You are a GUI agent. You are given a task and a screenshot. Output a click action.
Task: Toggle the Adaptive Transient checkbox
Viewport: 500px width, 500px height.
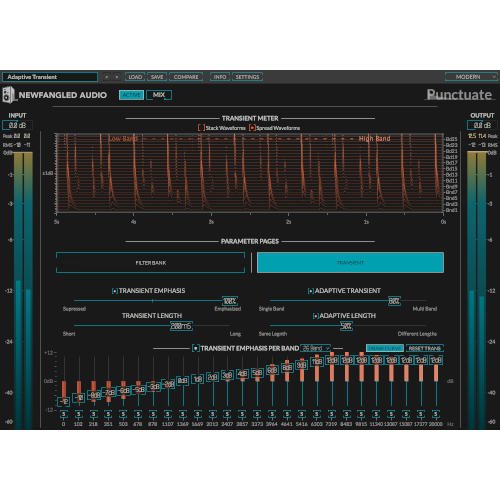pos(311,291)
